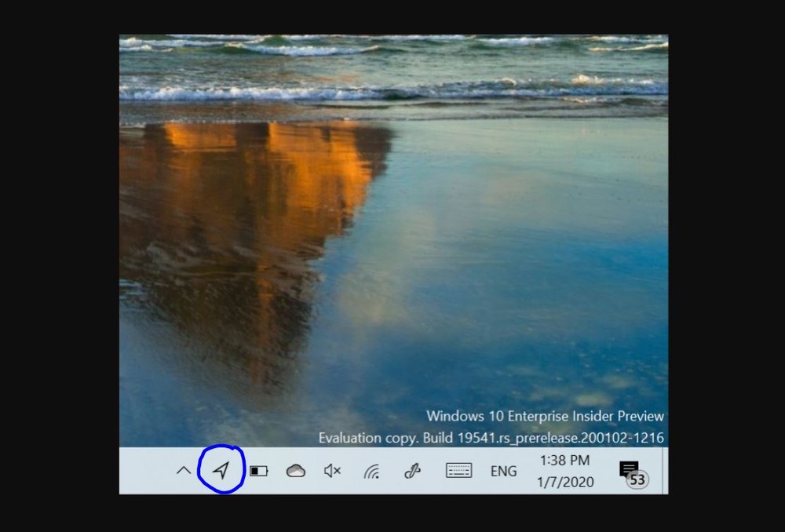
Task: Click empty taskbar area left of chevron
Action: pos(145,471)
